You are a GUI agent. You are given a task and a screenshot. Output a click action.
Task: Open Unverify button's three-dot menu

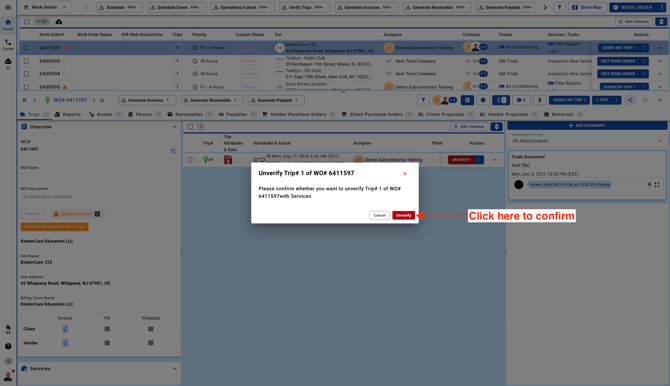click(x=479, y=160)
